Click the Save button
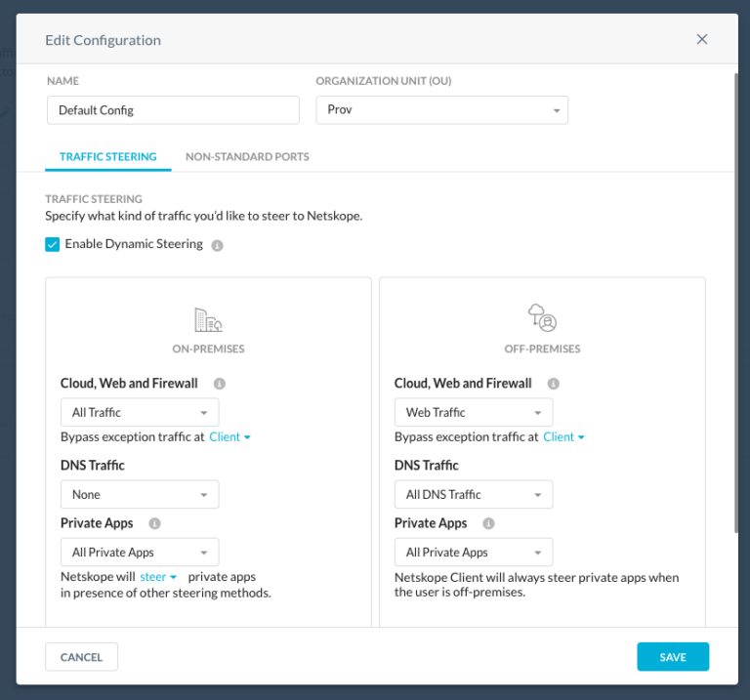750x700 pixels. coord(673,657)
